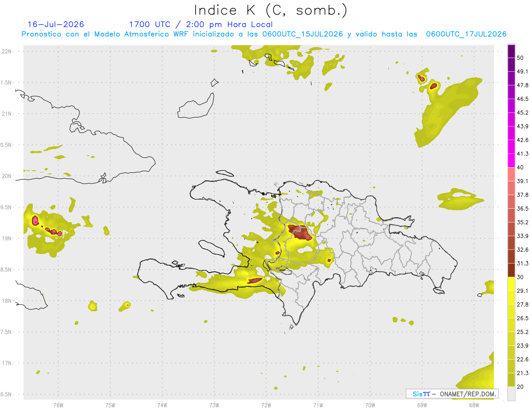Click the legend value "43.9"
The image size is (532, 411).
(x=523, y=126)
